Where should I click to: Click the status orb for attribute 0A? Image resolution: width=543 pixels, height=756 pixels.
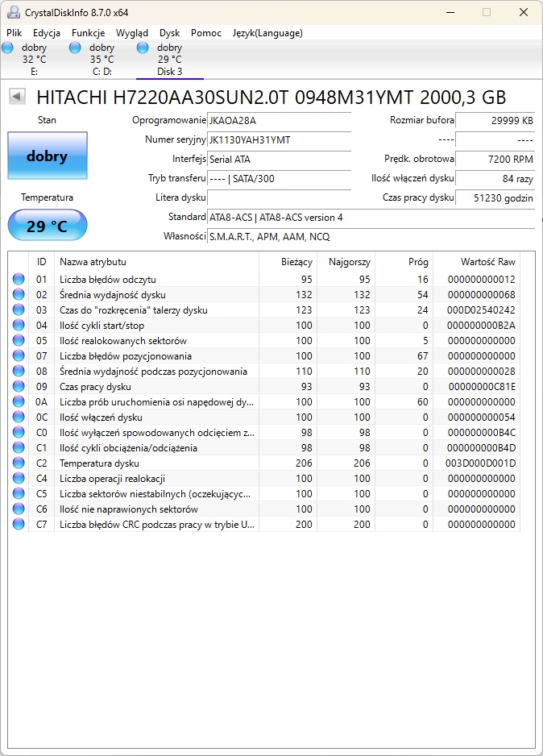(x=19, y=401)
